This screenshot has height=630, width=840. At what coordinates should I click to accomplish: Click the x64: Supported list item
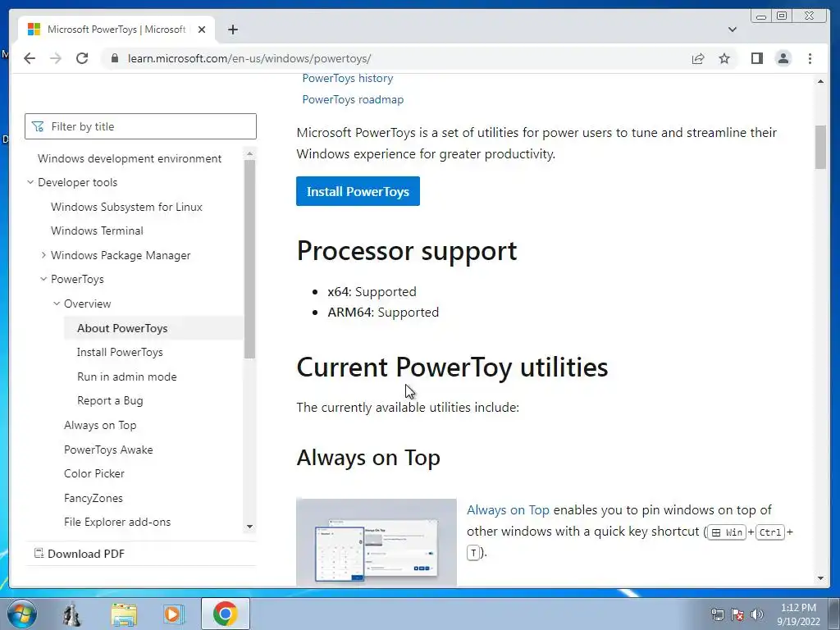pyautogui.click(x=372, y=291)
